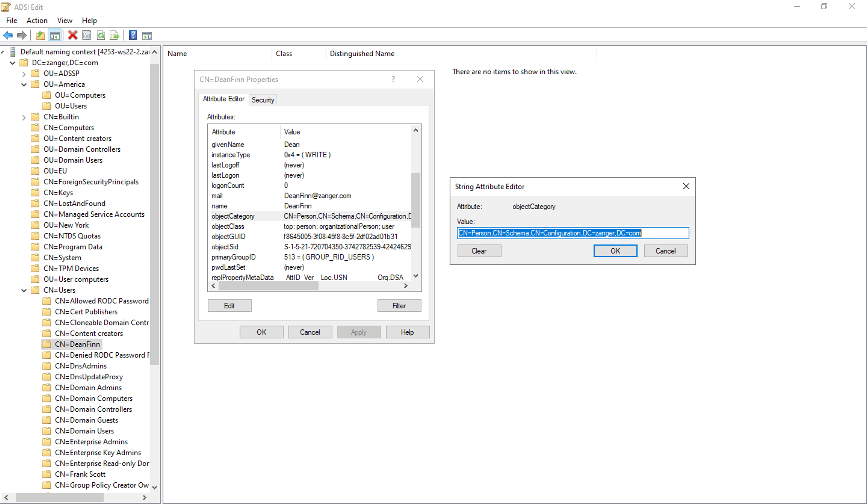Viewport: 867px width, 504px height.
Task: Open the Help toolbar icon
Action: click(132, 35)
